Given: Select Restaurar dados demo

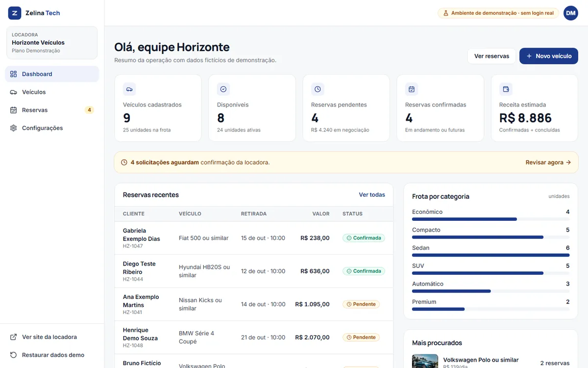Looking at the screenshot, I should click(52, 355).
